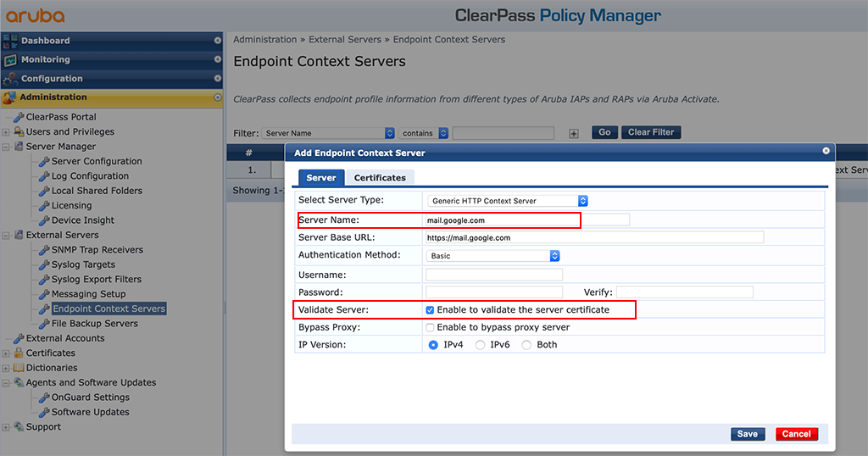Collapse the Administration menu section

pyautogui.click(x=112, y=97)
